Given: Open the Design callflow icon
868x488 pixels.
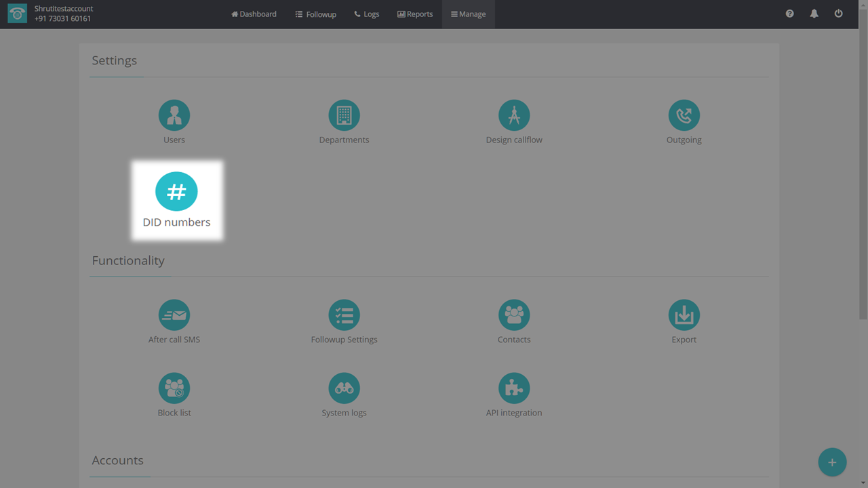Looking at the screenshot, I should click(514, 116).
